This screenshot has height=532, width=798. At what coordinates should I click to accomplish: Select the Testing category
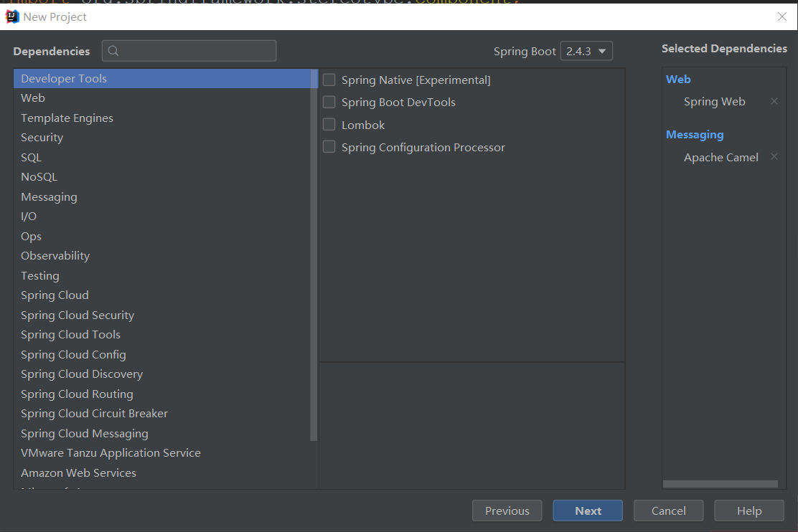click(162, 275)
